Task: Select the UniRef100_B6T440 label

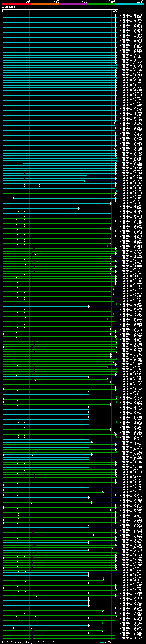Action: point(131,118)
